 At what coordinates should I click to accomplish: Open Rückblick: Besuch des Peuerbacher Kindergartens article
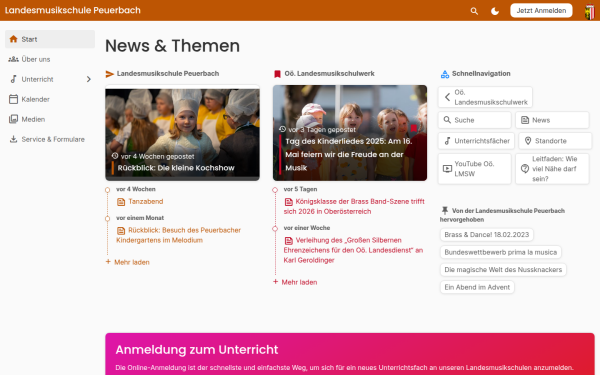pos(179,235)
